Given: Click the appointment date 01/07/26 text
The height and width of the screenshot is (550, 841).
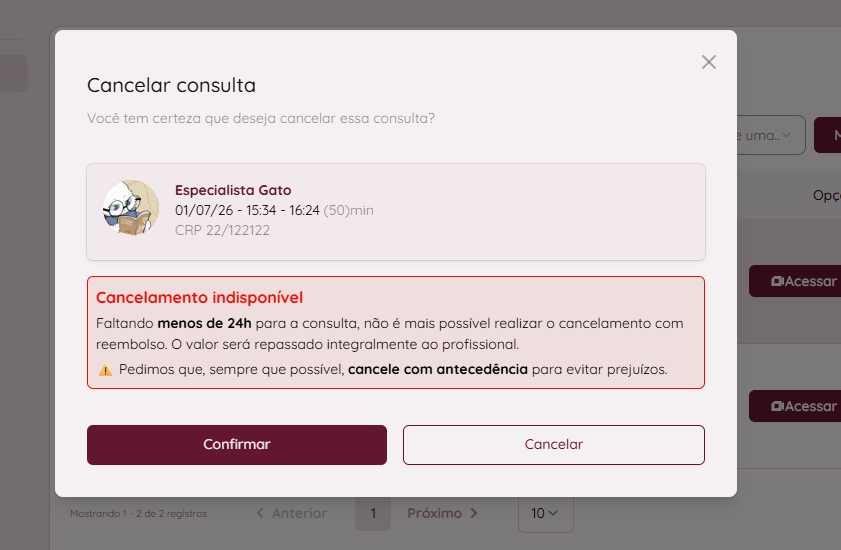Looking at the screenshot, I should [204, 210].
